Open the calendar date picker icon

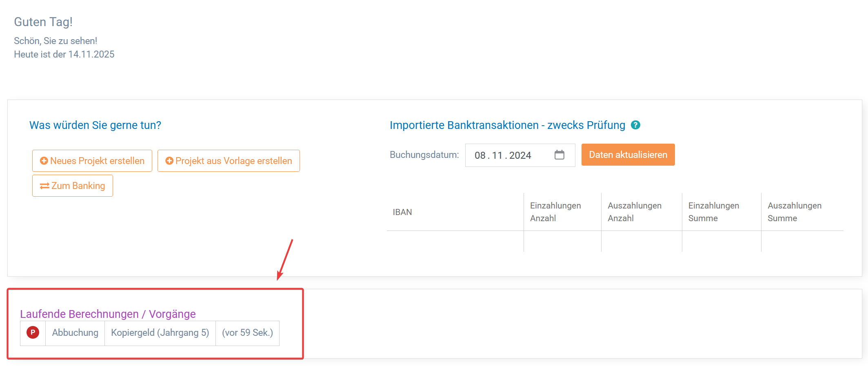559,155
